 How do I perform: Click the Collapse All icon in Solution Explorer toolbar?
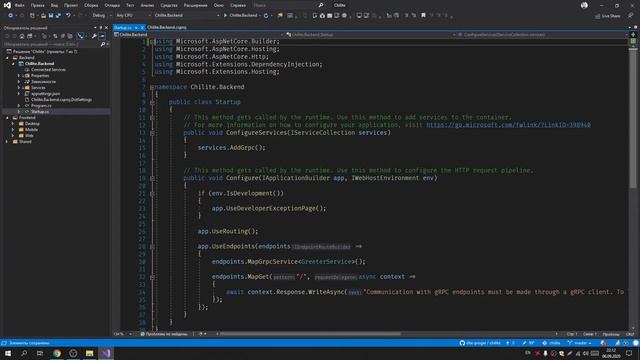coord(62,36)
